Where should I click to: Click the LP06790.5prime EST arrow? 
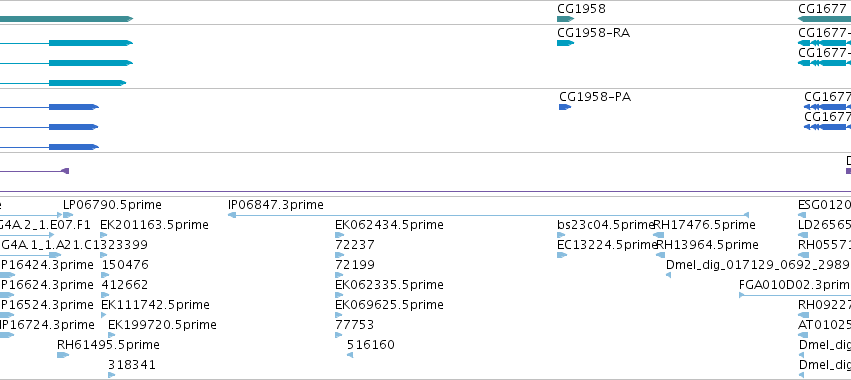[68, 215]
